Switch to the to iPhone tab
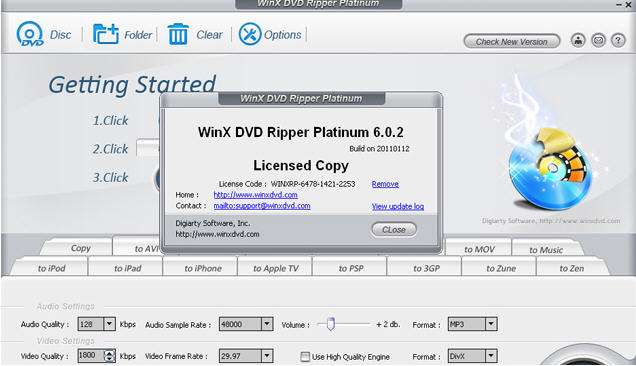The image size is (636, 366). (203, 268)
